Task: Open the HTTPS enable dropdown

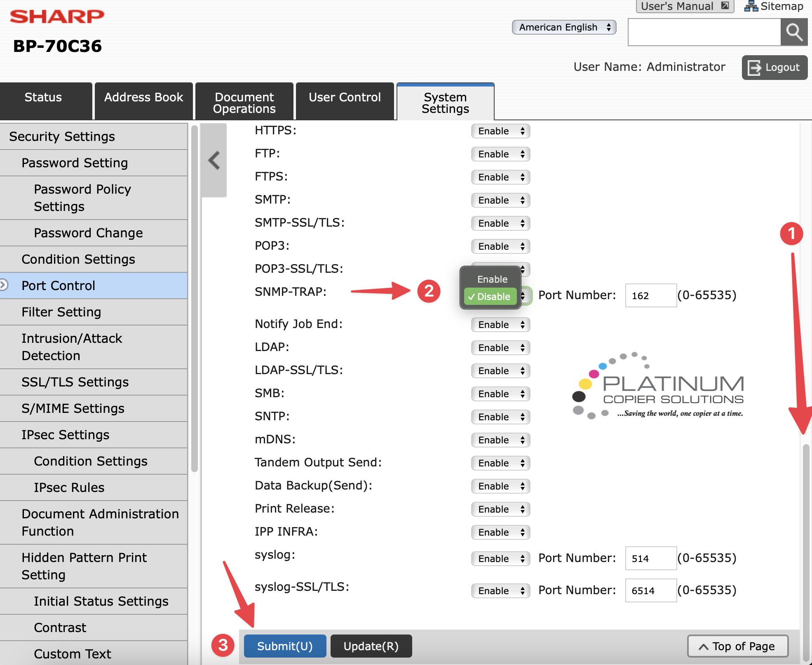Action: 500,131
